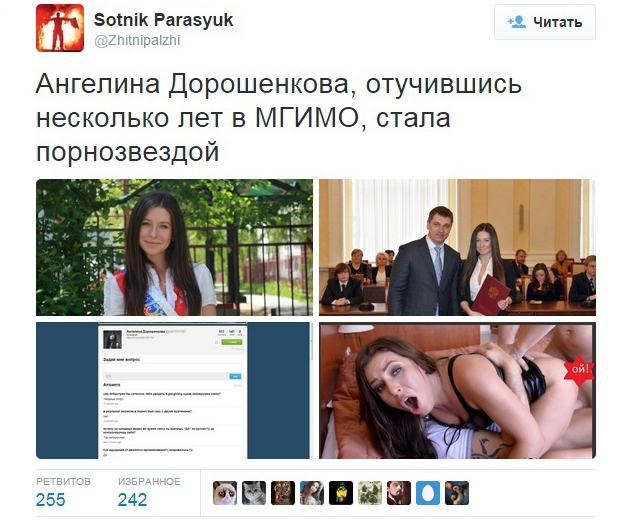Open the Sotnik Parasyuk profile avatar
The image size is (620, 524).
click(60, 28)
